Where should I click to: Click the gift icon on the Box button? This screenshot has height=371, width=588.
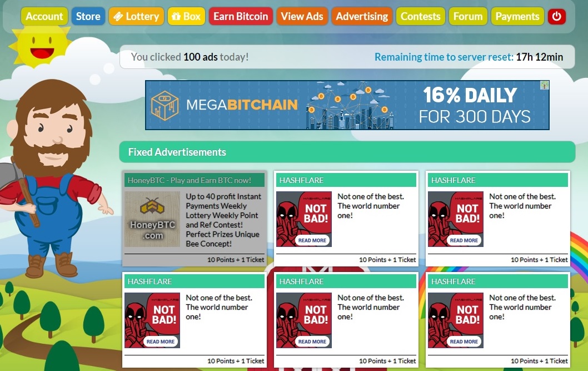176,17
